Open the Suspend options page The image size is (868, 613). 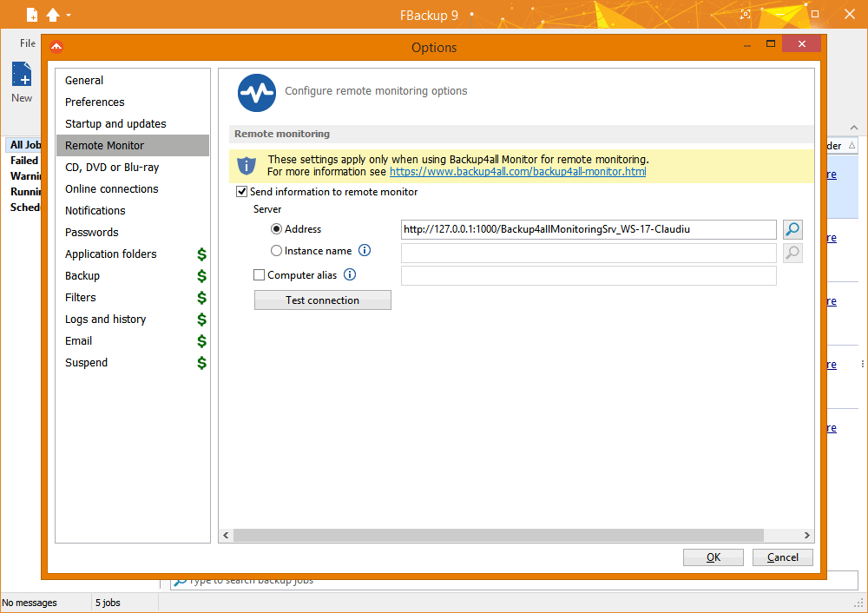tap(133, 363)
